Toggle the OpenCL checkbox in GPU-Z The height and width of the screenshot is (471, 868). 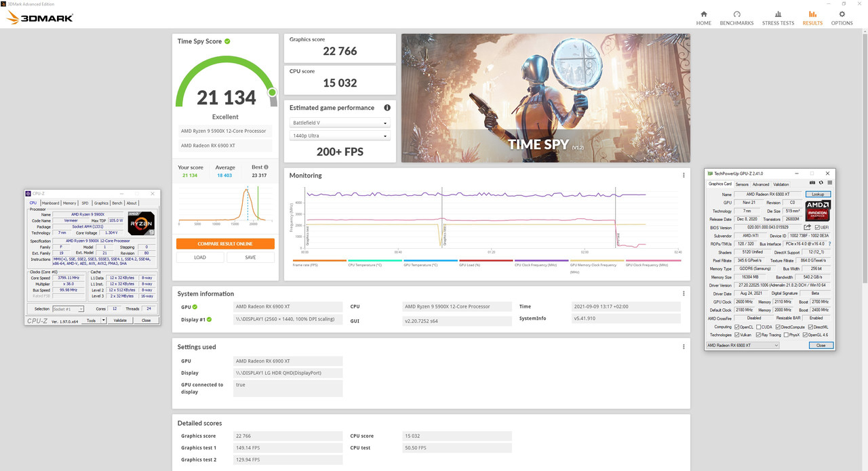coord(737,327)
